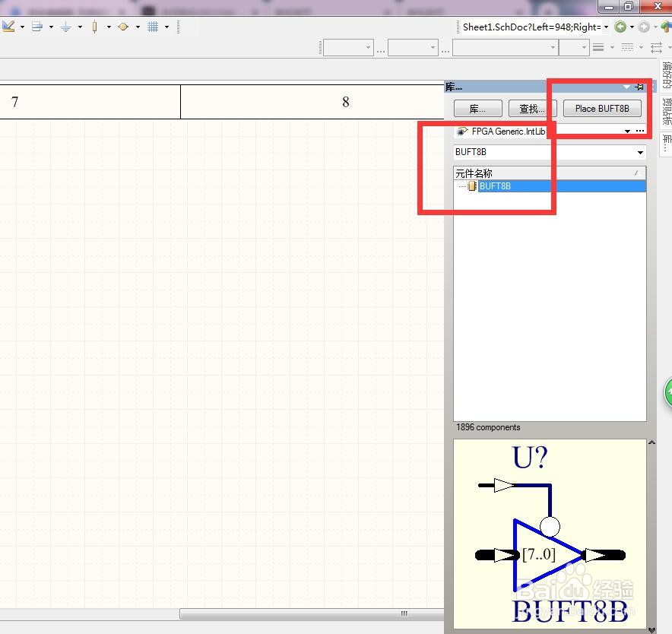This screenshot has width=672, height=634.
Task: Select the drawing utility tools icon
Action: coord(8,27)
